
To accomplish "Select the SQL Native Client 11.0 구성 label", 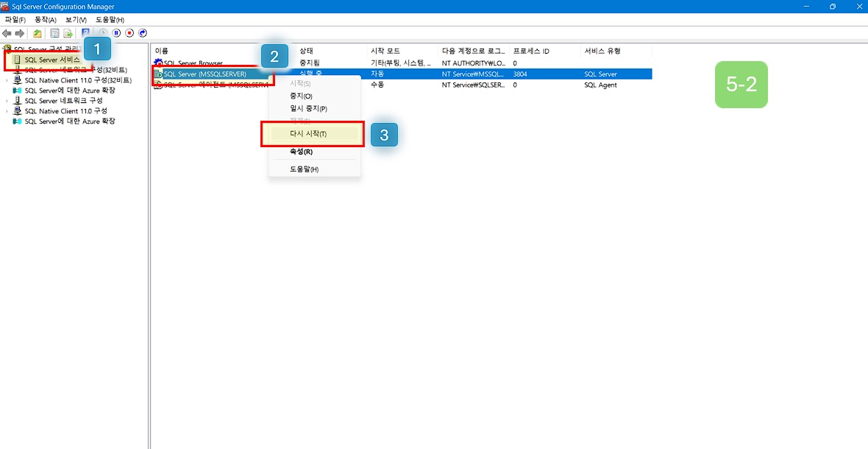I will point(66,110).
